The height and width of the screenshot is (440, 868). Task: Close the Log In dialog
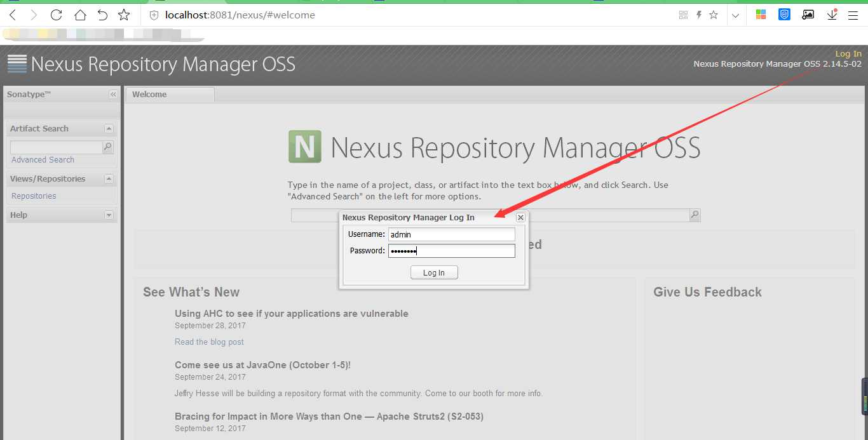coord(520,217)
